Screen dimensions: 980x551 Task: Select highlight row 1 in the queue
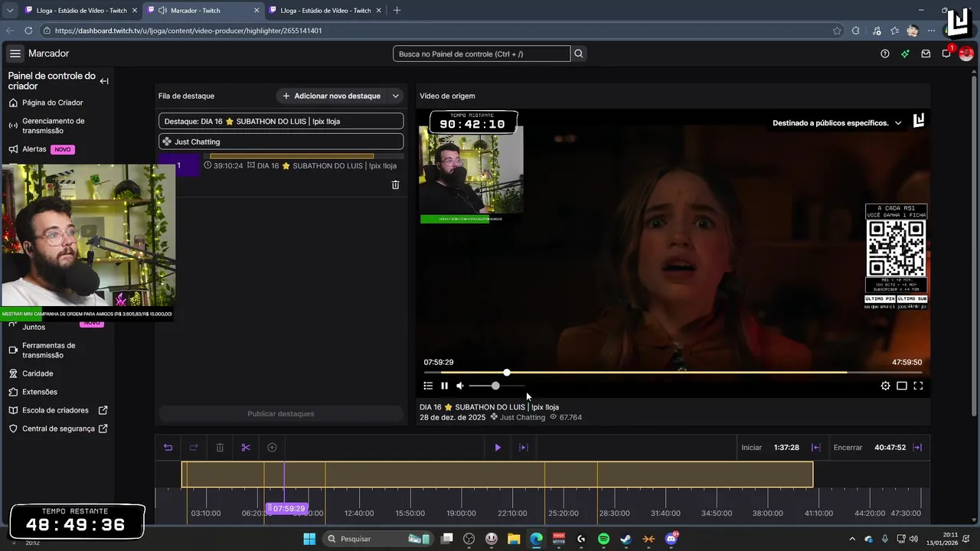281,165
